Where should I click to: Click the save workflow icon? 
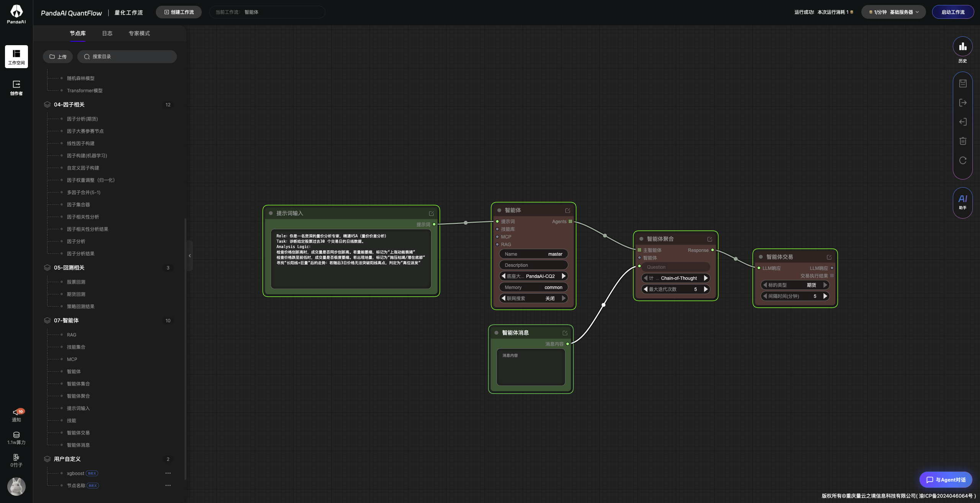[x=963, y=83]
